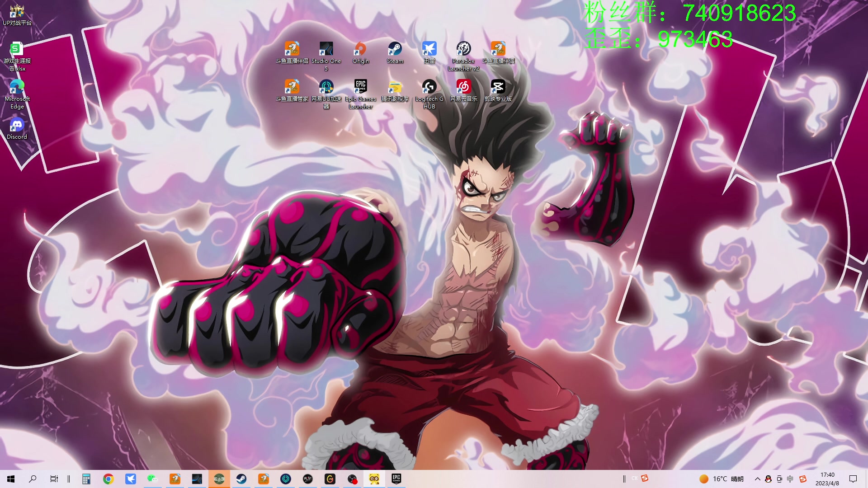
Task: Open Logitech G HUB taskbar icon
Action: click(x=330, y=479)
